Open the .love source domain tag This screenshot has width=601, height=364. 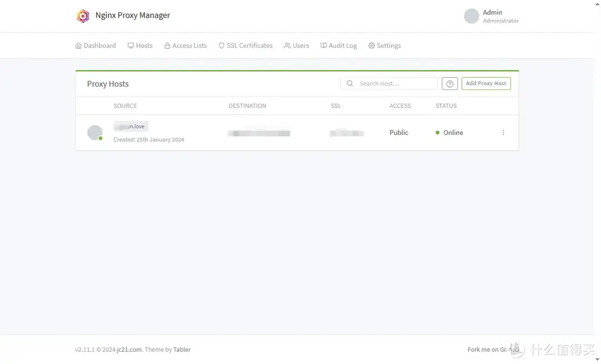pyautogui.click(x=131, y=126)
